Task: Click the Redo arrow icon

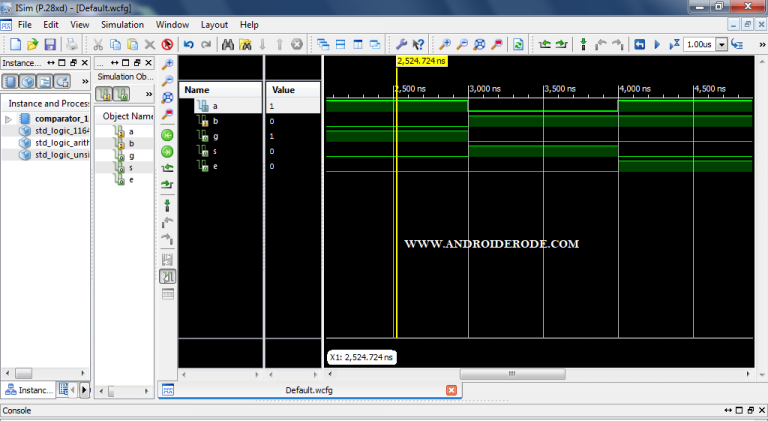Action: pos(206,45)
